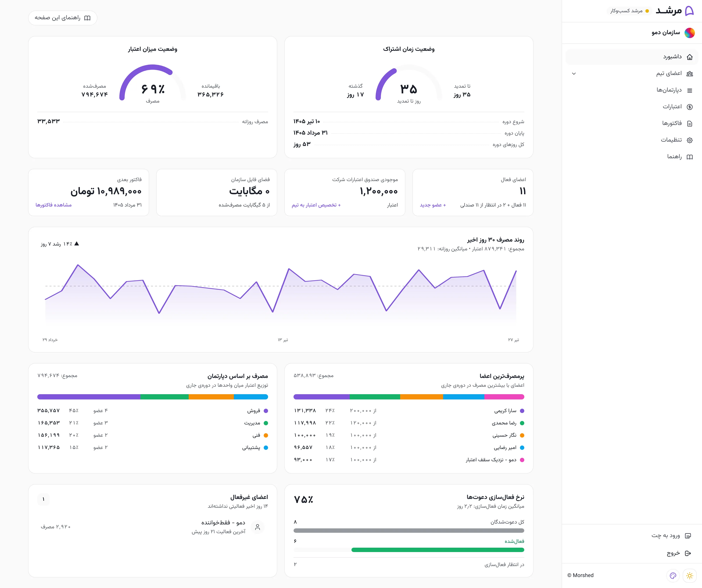The width and height of the screenshot is (702, 588).
Task: Click the راهنما book icon in sidebar
Action: [689, 157]
